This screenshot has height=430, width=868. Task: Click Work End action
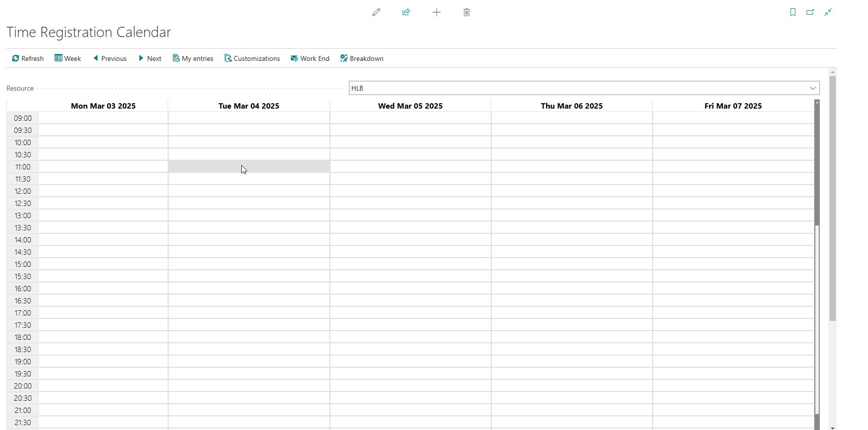[x=310, y=58]
